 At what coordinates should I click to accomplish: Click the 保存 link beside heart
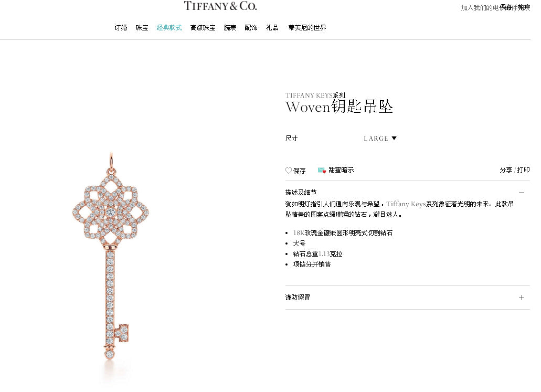tap(299, 171)
